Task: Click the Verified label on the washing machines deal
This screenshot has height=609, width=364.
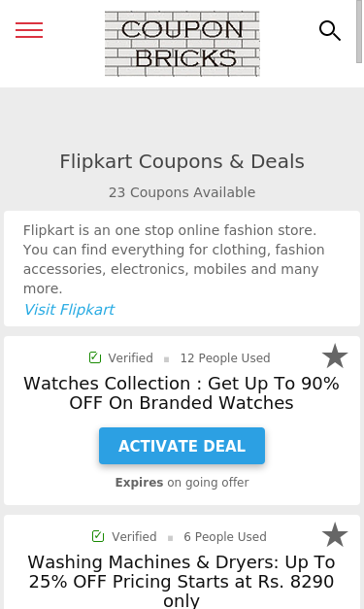Action: point(134,537)
